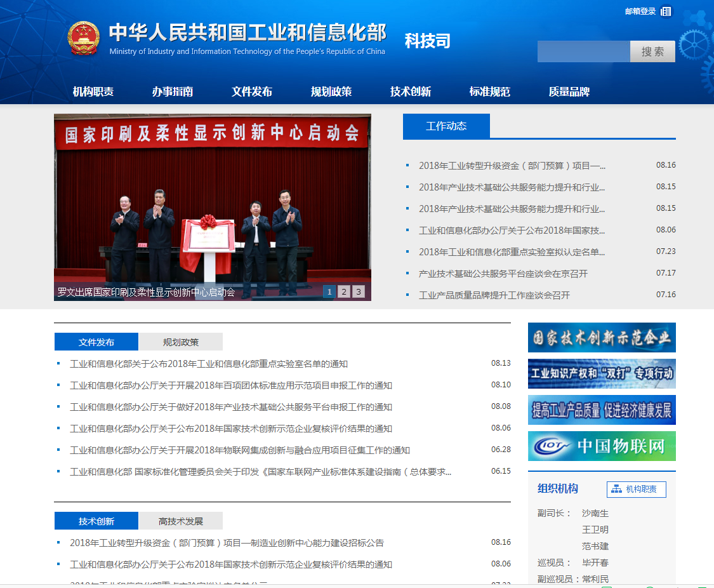This screenshot has height=588, width=714.
Task: Open the 技术创新 navigation menu
Action: [x=410, y=91]
